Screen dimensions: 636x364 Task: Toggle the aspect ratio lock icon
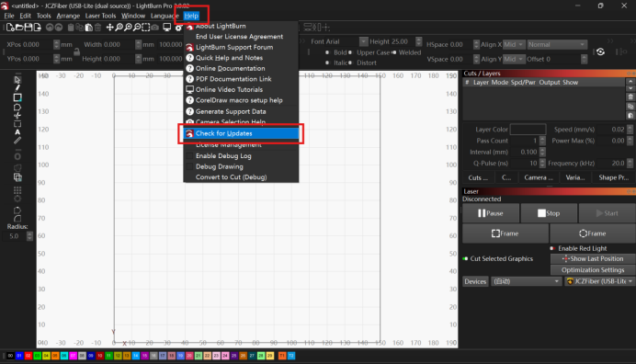(76, 52)
